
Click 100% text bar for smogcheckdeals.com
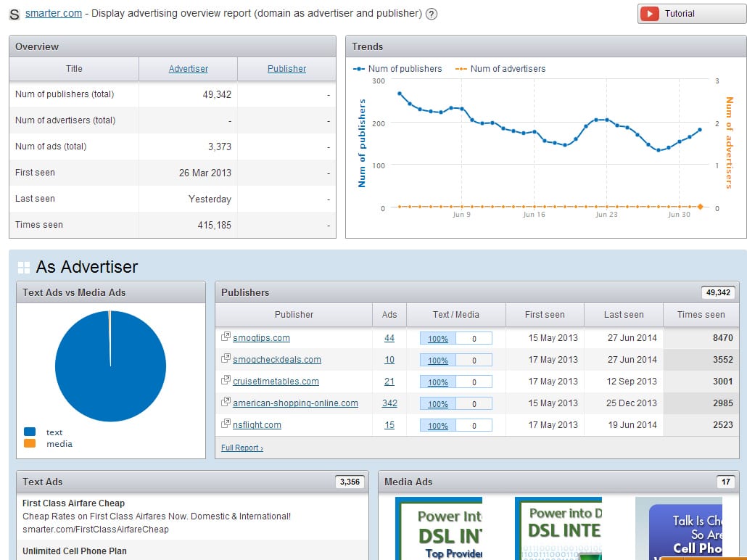438,361
